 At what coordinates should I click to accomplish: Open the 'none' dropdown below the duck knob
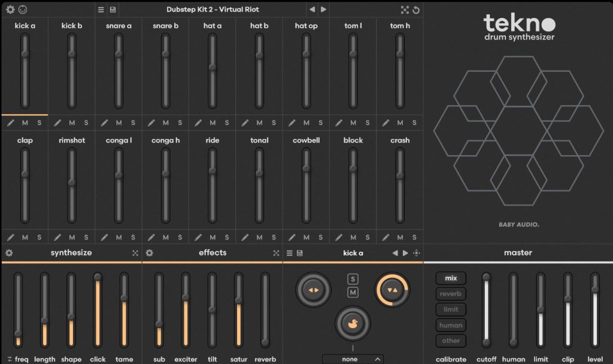[353, 359]
